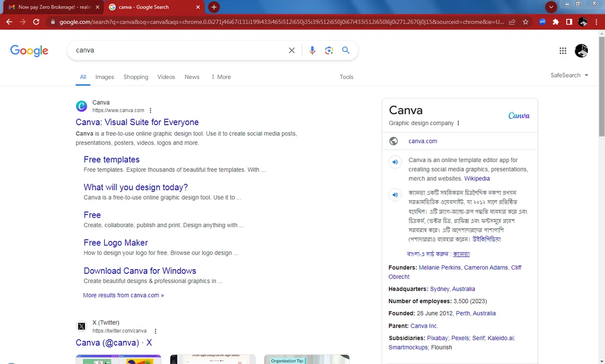605x364 pixels.
Task: Play audio for English Canva description
Action: (x=395, y=162)
